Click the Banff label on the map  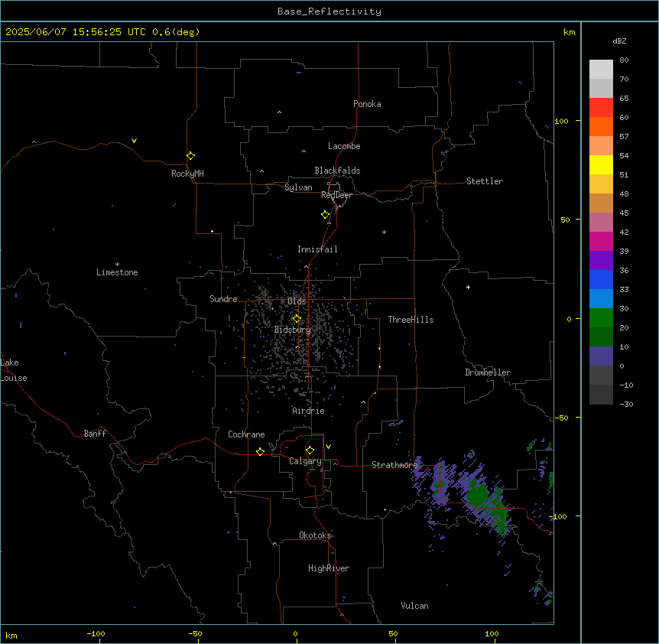(95, 434)
